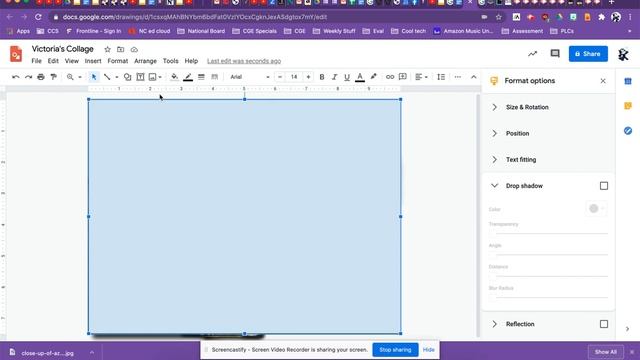This screenshot has width=640, height=360.
Task: Open the text color picker
Action: point(360,77)
